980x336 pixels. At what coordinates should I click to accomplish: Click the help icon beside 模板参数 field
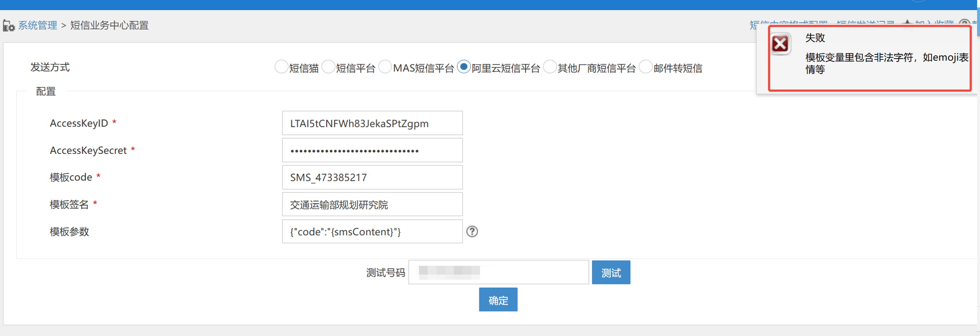coord(472,231)
